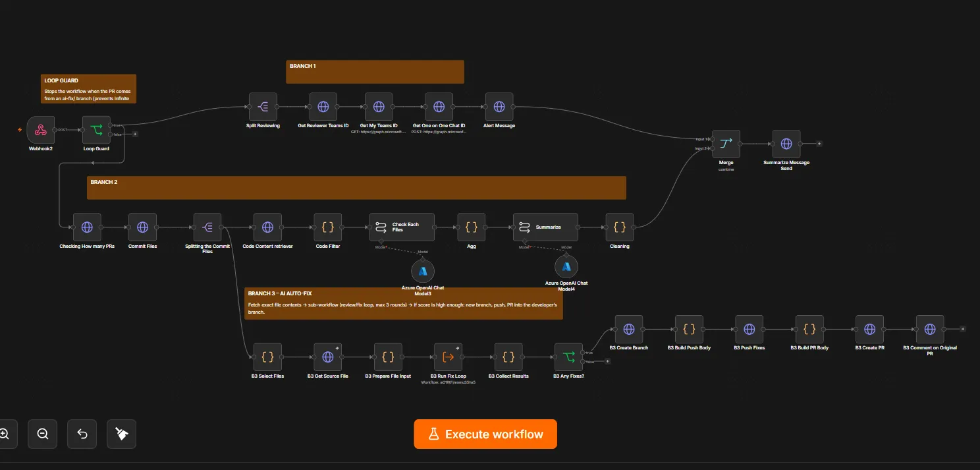Select the BRANCH 3 – AI AUTO-FIX note
This screenshot has height=470, width=980.
[x=403, y=303]
